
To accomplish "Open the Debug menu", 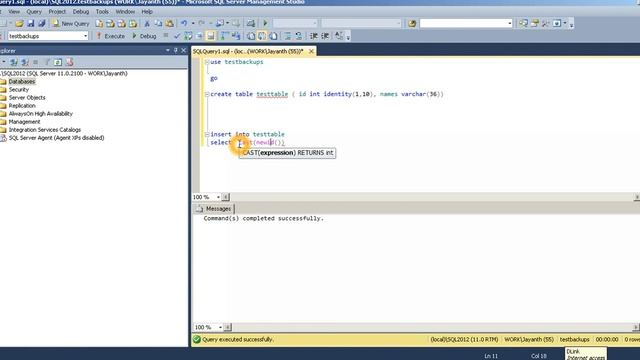I will click(81, 11).
